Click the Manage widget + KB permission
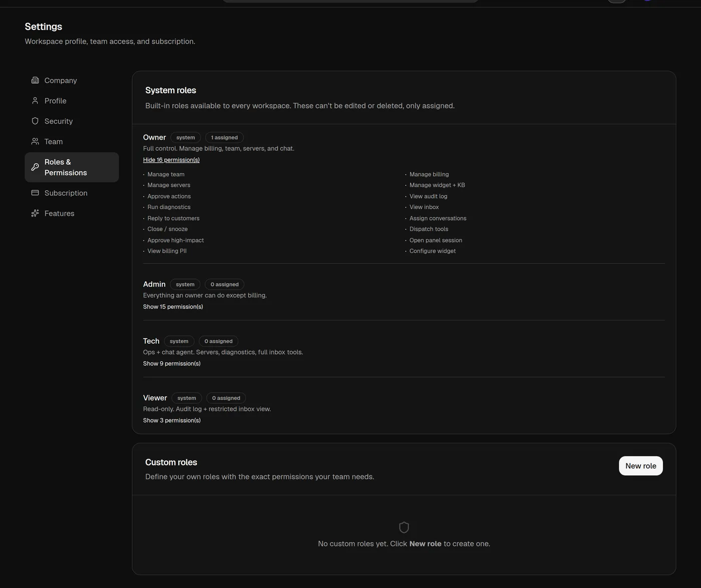Screen dimensions: 701x588 (437, 185)
